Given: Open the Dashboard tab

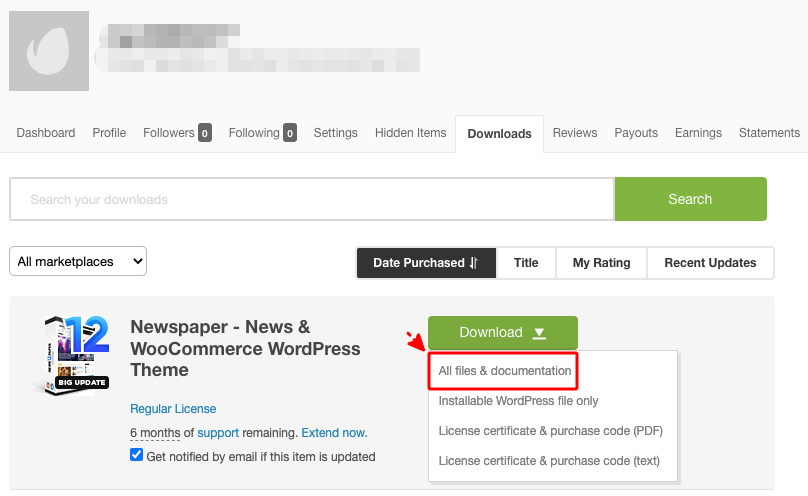Looking at the screenshot, I should [46, 133].
